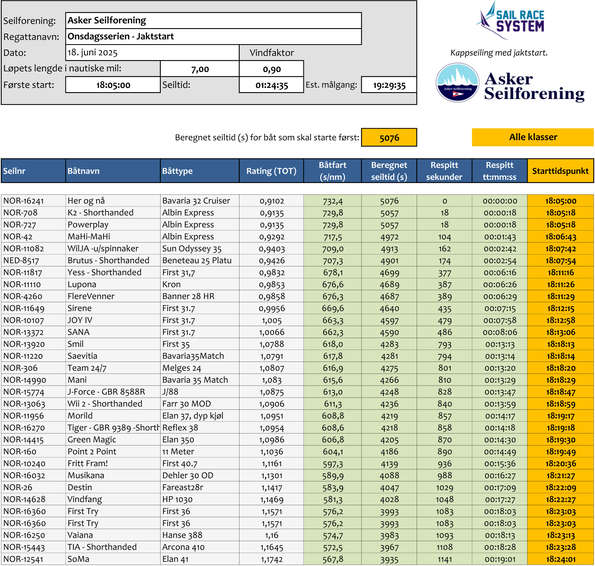595x566 pixels.
Task: Click boat type Banner 28 HR
Action: pyautogui.click(x=188, y=296)
